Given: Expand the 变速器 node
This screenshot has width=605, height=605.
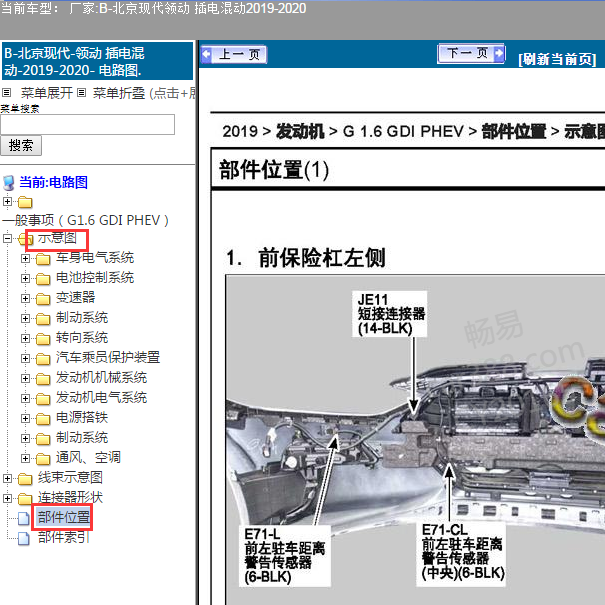Looking at the screenshot, I should pos(25,299).
